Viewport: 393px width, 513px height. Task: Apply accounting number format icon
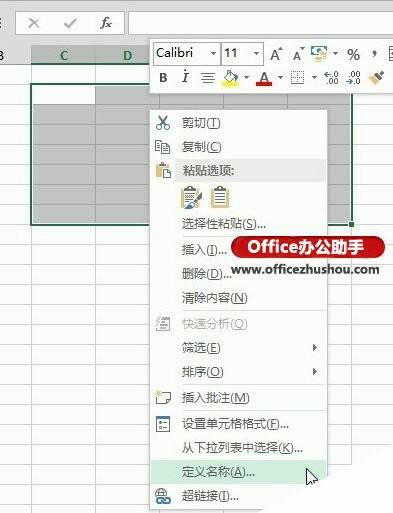(319, 54)
